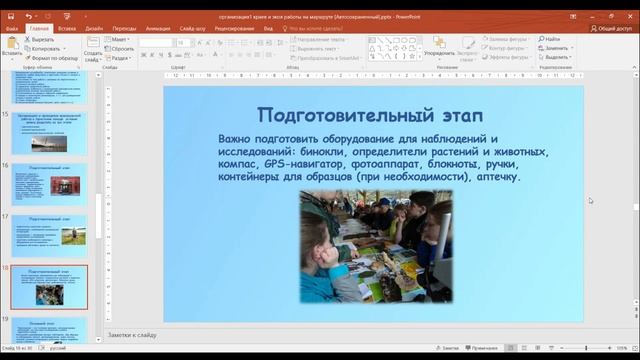Open ribbon display options icon
Image resolution: width=640 pixels, height=360 pixels.
click(573, 16)
